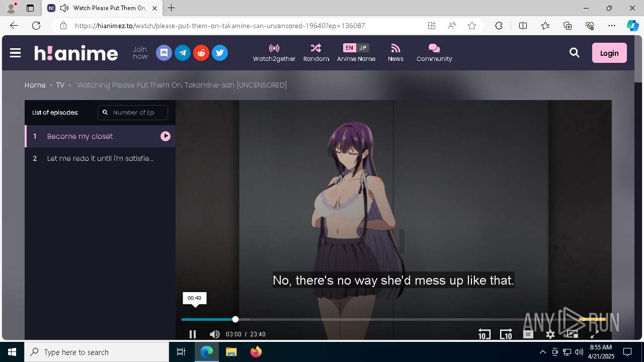Open the site search magnifier

tap(575, 53)
